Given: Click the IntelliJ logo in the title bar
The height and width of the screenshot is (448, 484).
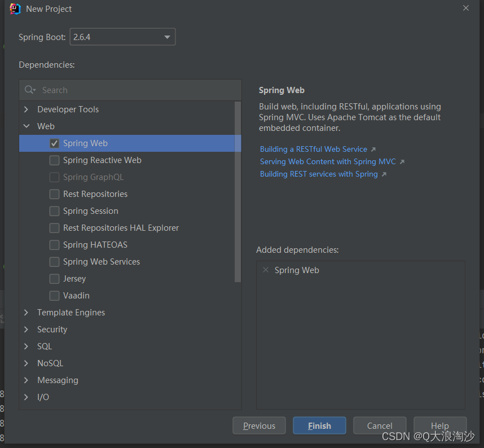Looking at the screenshot, I should point(14,8).
